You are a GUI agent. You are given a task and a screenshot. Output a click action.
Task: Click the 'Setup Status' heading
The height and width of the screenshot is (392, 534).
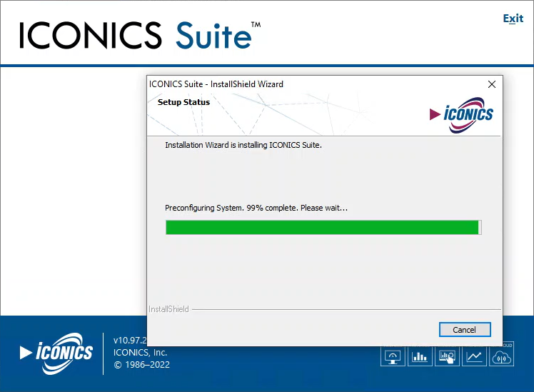(183, 102)
